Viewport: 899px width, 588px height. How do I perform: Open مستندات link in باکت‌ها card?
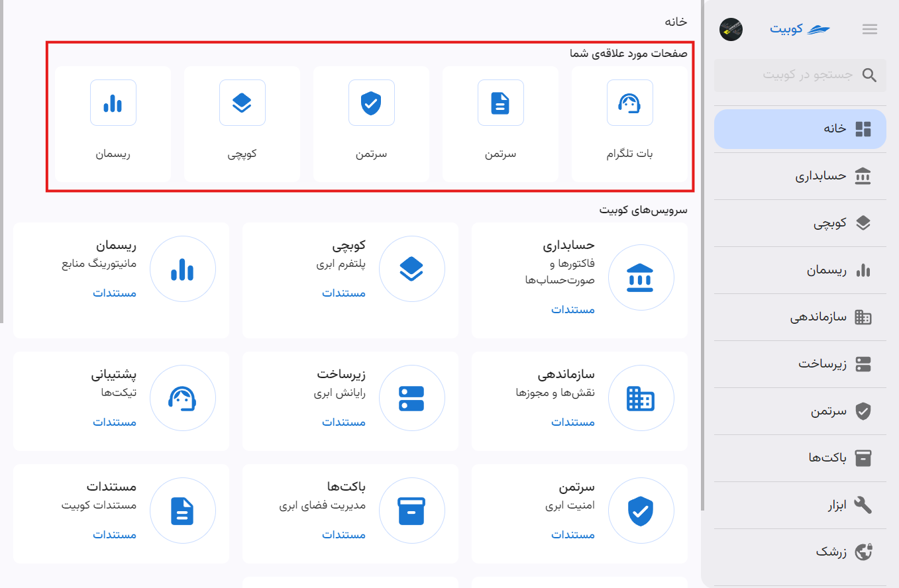[x=344, y=534]
